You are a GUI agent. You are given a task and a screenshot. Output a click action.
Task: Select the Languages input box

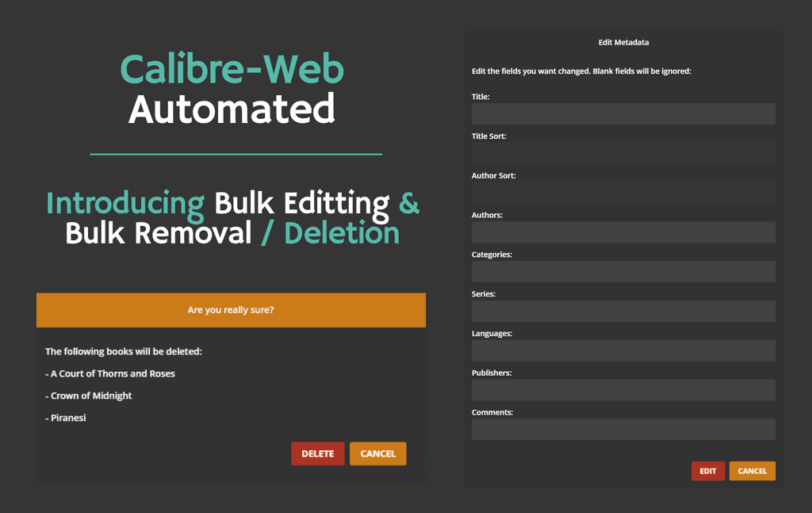(623, 350)
